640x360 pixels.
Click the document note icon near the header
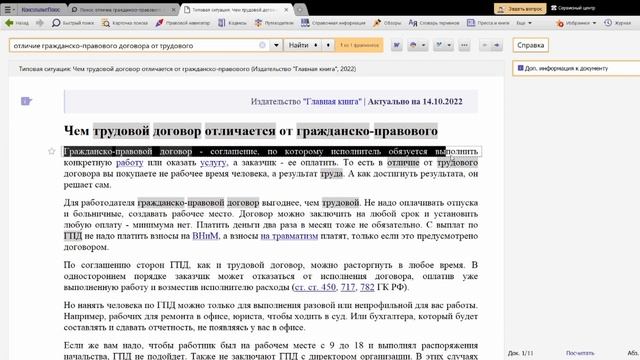[26, 101]
